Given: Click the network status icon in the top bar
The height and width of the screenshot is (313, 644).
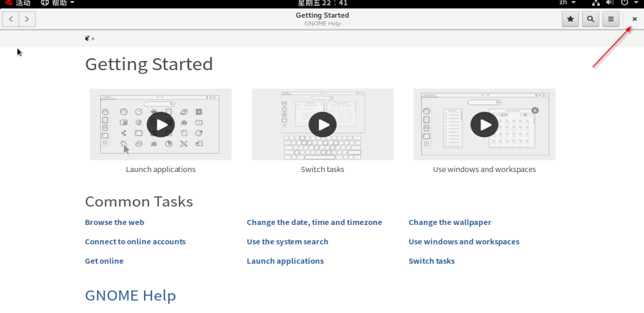Looking at the screenshot, I should click(x=596, y=3).
